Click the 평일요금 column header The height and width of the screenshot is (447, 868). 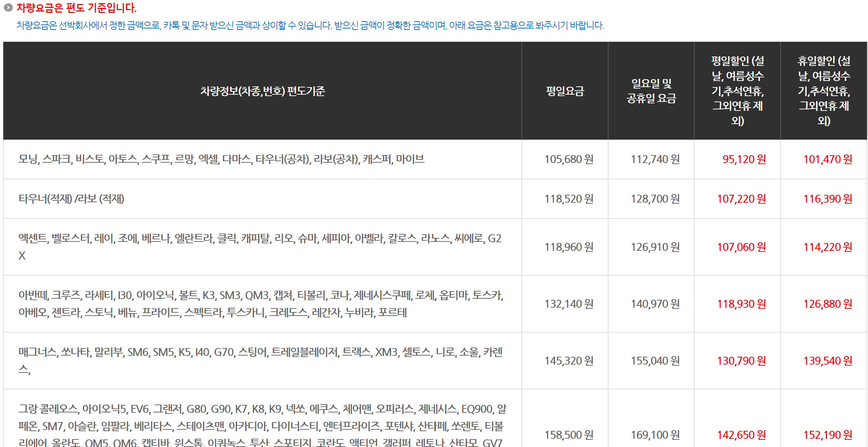(565, 91)
